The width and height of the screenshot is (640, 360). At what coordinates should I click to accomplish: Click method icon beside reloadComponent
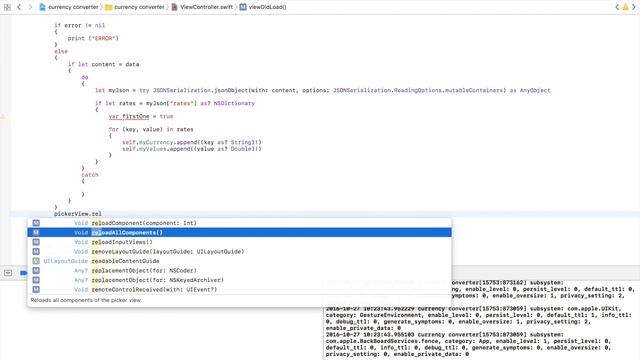(x=36, y=223)
